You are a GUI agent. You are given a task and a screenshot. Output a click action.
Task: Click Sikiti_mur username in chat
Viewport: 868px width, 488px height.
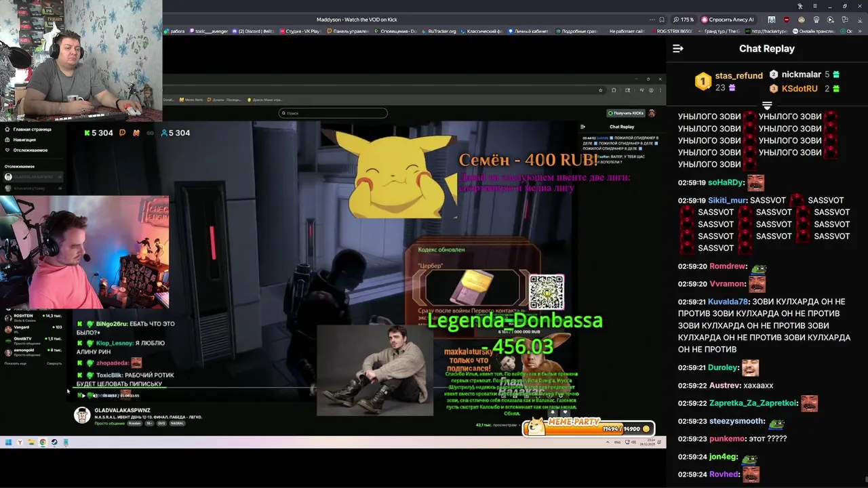(x=728, y=201)
